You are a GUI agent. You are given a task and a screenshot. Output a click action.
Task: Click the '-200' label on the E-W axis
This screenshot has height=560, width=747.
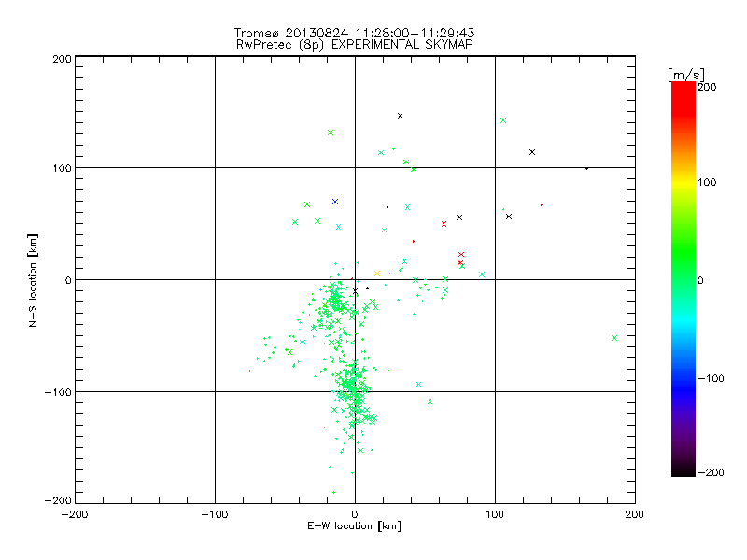(75, 514)
